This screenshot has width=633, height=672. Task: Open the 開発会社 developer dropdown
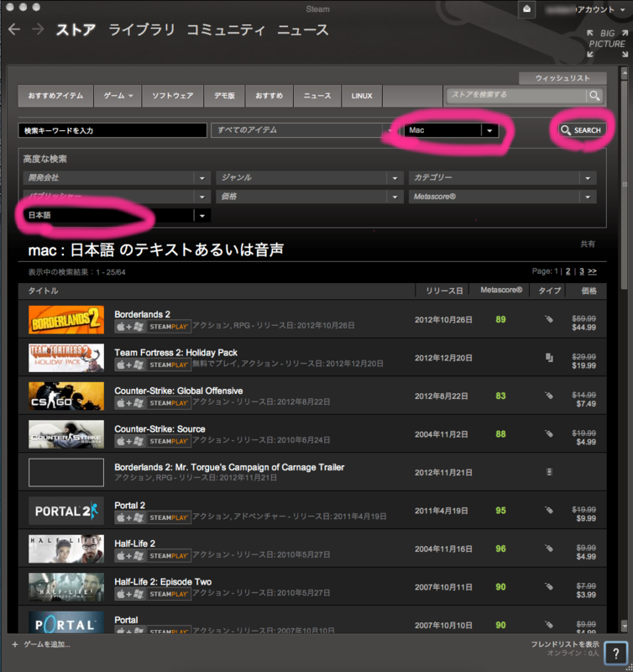tap(117, 178)
